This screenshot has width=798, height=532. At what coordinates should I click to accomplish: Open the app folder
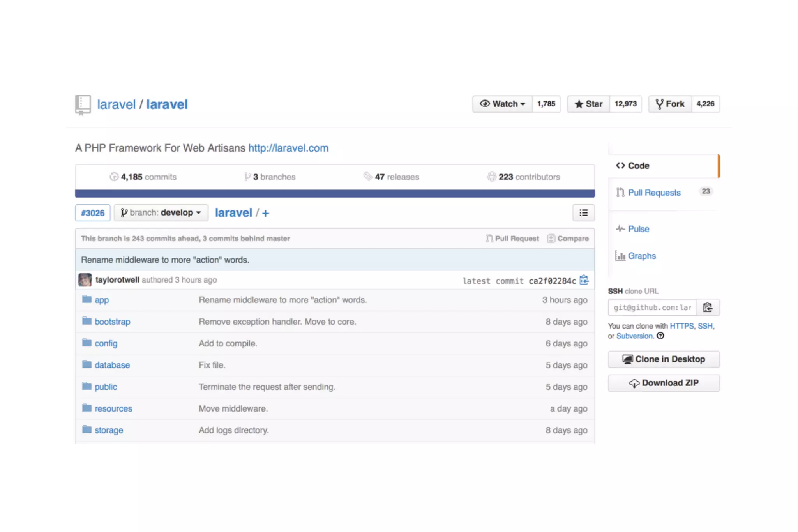coord(102,300)
